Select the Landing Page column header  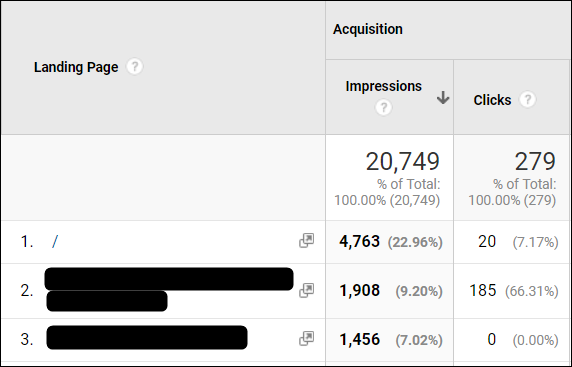click(x=76, y=67)
